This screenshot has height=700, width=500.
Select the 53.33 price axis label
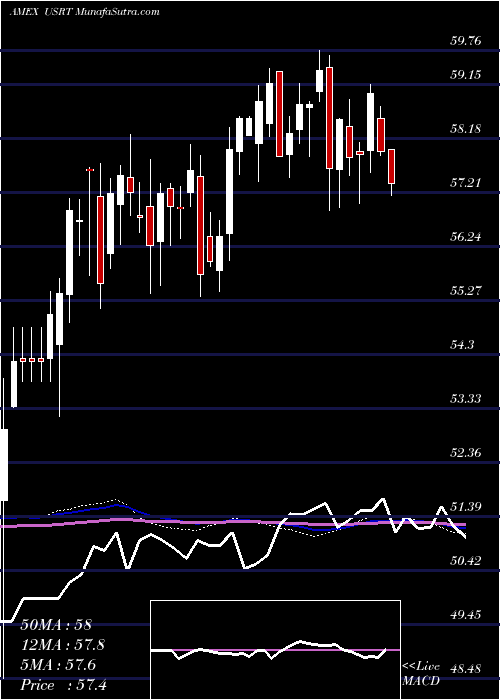(466, 398)
